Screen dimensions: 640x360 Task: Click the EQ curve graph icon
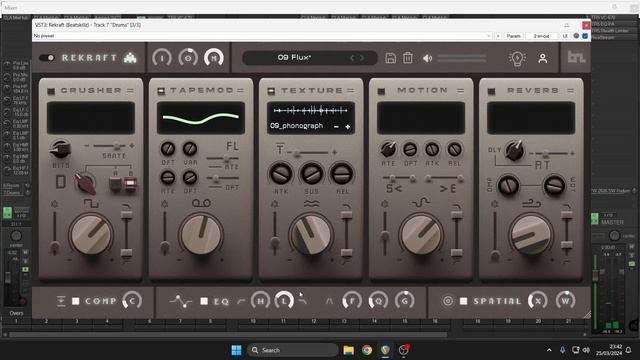click(x=181, y=301)
